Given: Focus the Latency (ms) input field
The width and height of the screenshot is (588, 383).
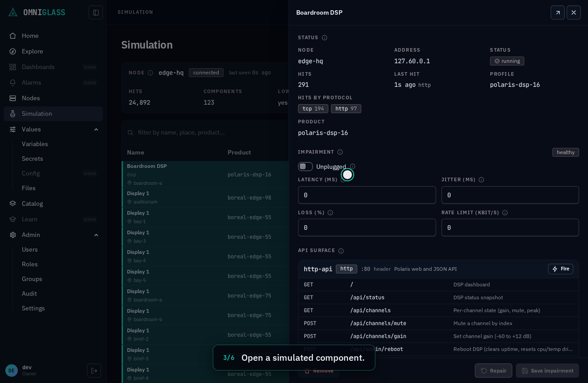Looking at the screenshot, I should tap(367, 195).
